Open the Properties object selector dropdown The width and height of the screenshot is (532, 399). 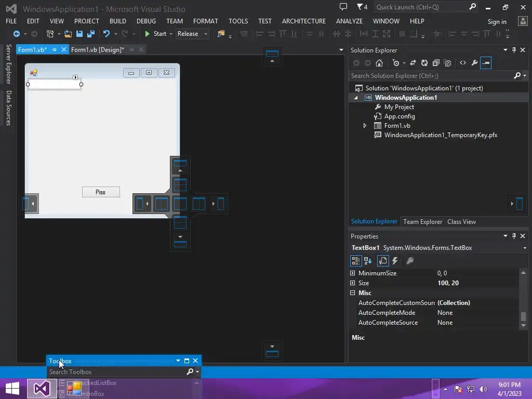coord(525,248)
